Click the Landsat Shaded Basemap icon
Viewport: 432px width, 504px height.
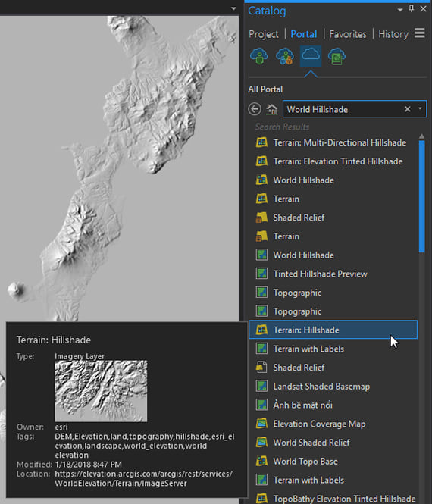click(261, 386)
